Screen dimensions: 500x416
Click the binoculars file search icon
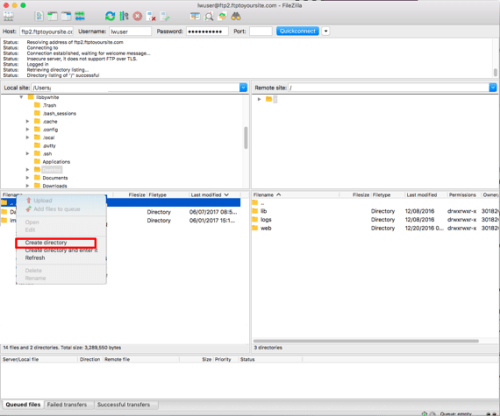click(236, 16)
